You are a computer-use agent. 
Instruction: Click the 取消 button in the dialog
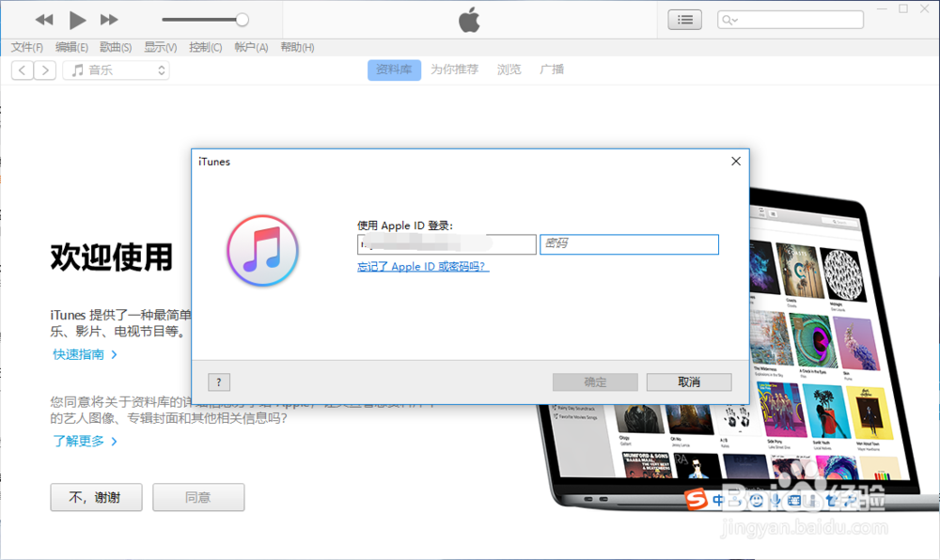tap(687, 381)
